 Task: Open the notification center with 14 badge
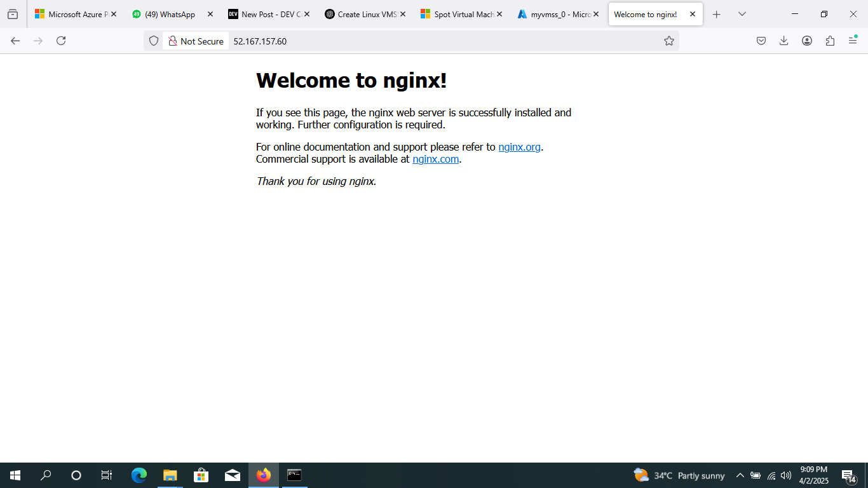pyautogui.click(x=848, y=475)
